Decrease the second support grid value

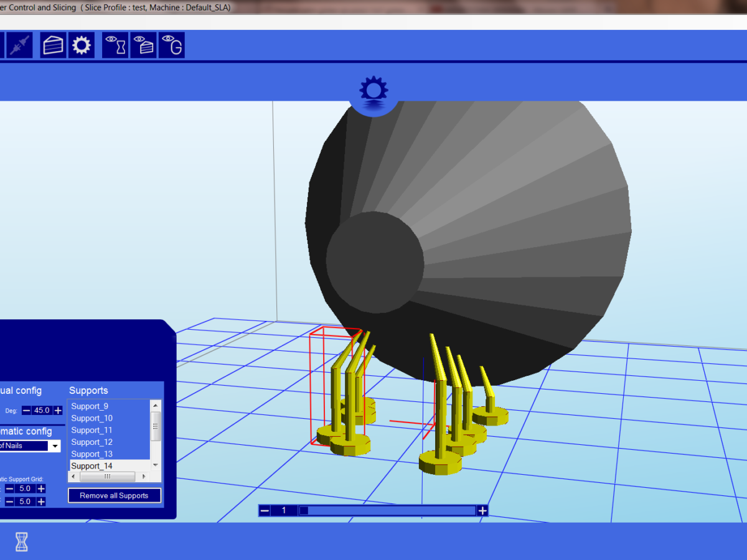[10, 502]
